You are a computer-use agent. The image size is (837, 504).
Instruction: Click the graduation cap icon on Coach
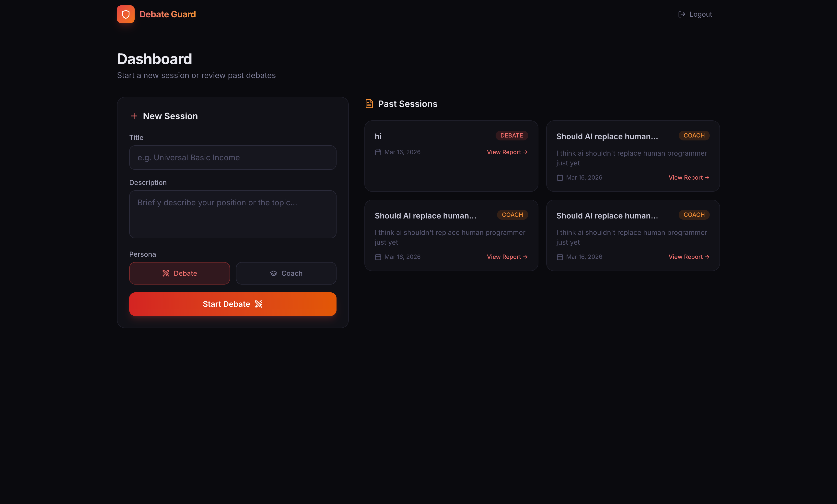(273, 273)
